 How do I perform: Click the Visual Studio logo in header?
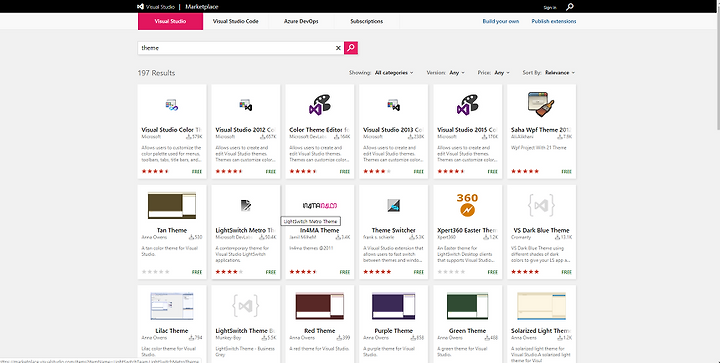pyautogui.click(x=156, y=7)
